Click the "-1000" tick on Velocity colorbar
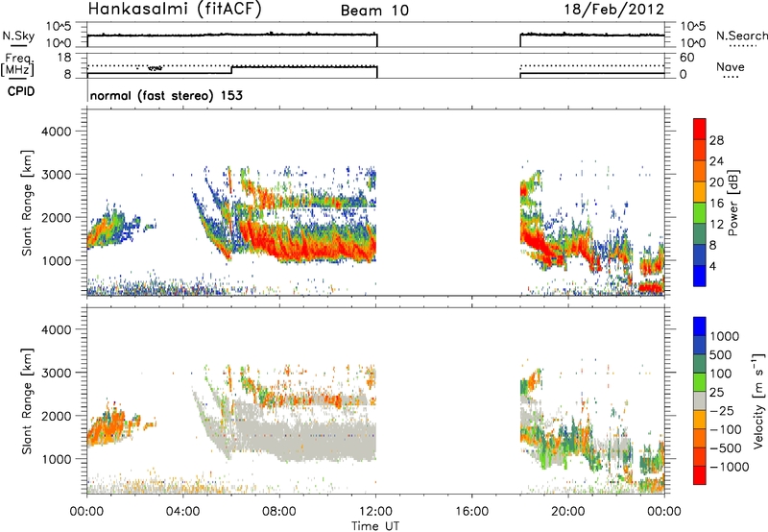The image size is (768, 532). coord(729,467)
